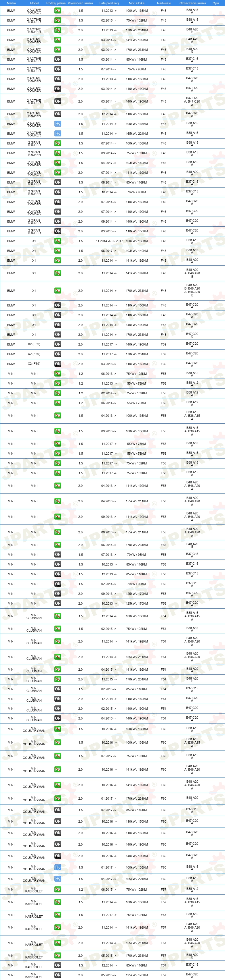This screenshot has height=980, width=225.
Task: Click ON icon in X2 (F39) 03.2018 row
Action: coord(58,364)
